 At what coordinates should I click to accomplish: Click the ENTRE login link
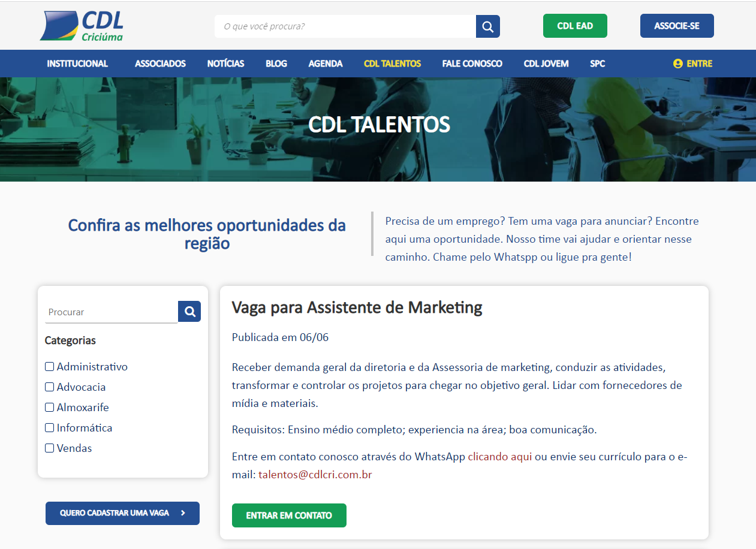[x=693, y=64]
